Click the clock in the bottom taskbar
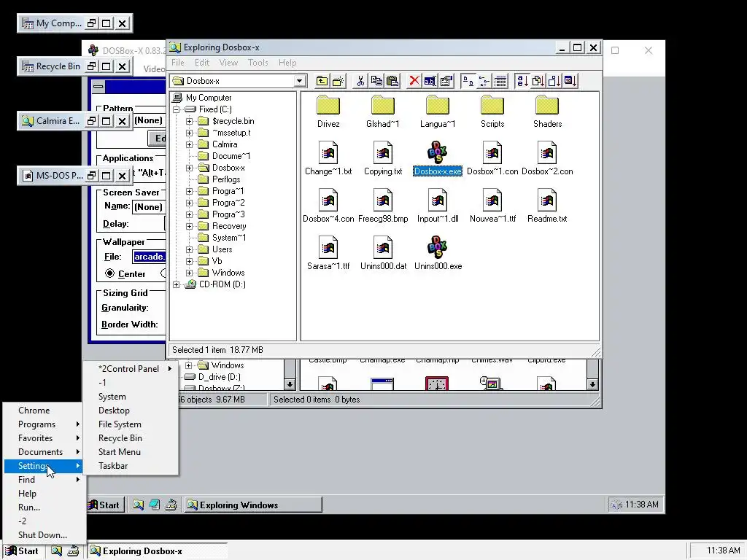The image size is (747, 560). pyautogui.click(x=723, y=551)
